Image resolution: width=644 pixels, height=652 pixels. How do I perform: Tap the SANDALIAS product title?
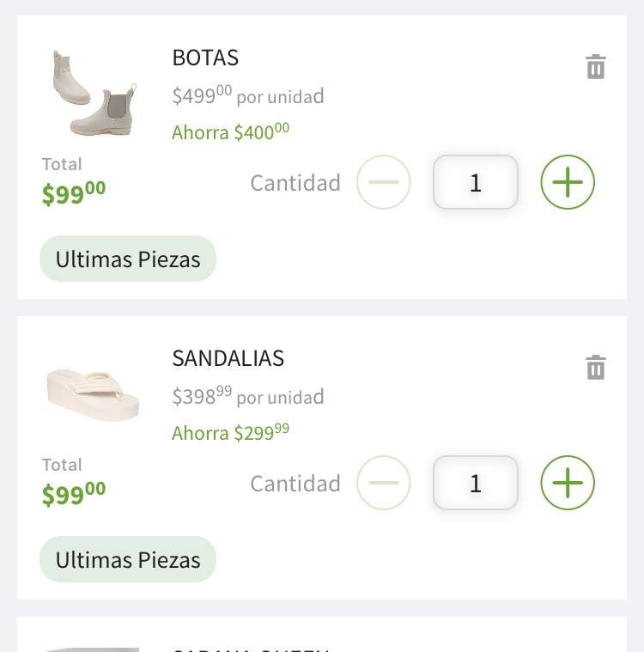click(228, 358)
